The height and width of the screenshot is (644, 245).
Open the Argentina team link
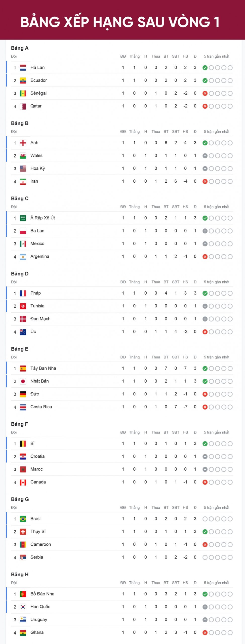tap(40, 256)
